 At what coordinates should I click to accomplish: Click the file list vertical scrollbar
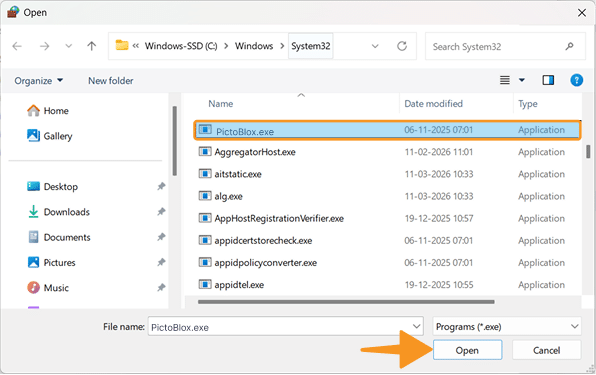point(588,151)
